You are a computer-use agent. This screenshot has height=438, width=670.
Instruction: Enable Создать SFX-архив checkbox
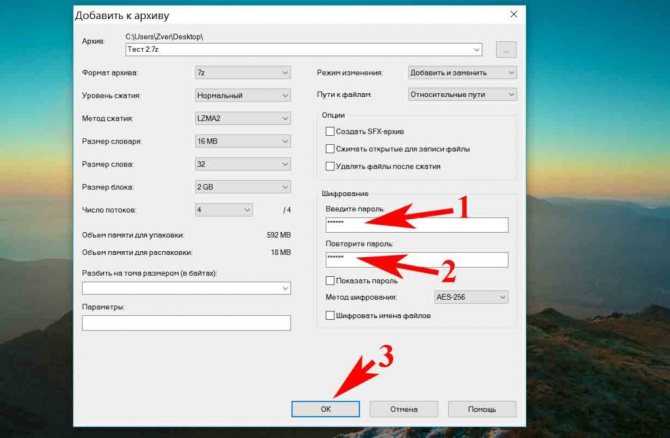pos(330,132)
